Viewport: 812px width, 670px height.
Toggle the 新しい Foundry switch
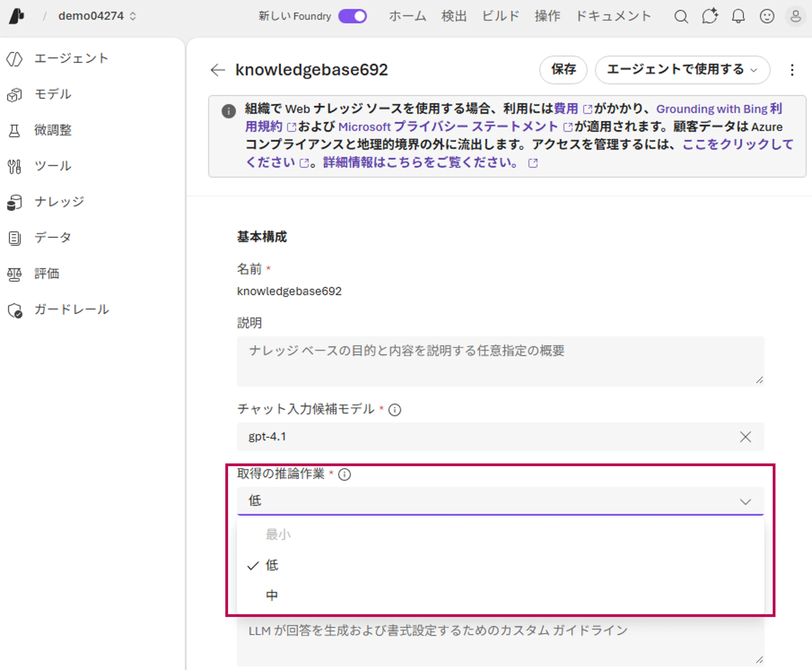(352, 16)
